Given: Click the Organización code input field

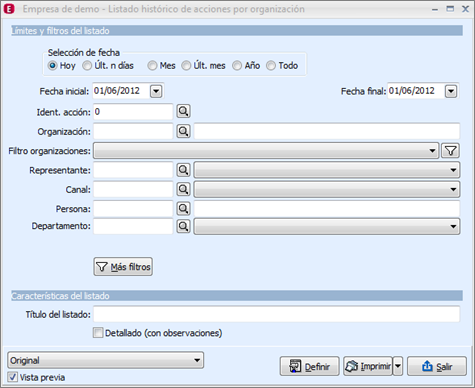Looking at the screenshot, I should (x=133, y=131).
